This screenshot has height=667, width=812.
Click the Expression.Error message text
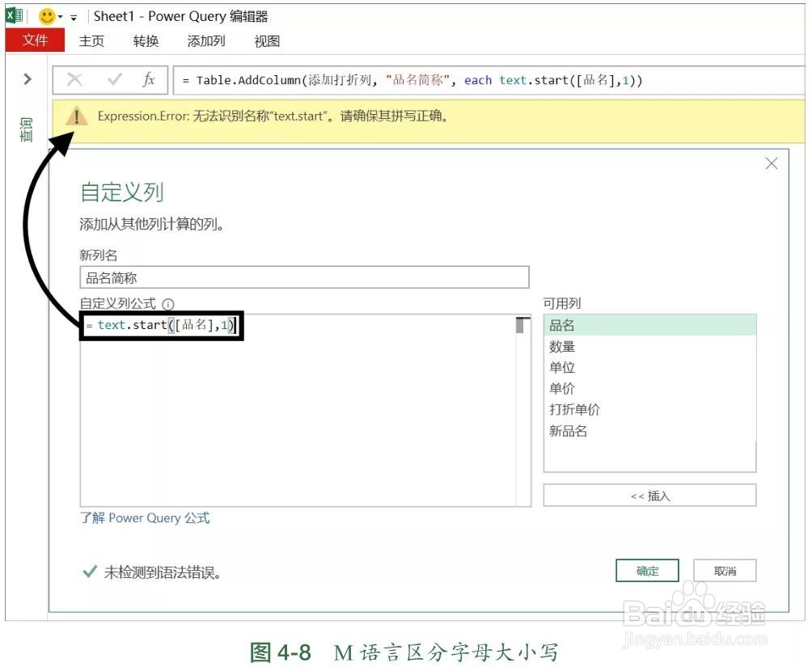click(273, 116)
